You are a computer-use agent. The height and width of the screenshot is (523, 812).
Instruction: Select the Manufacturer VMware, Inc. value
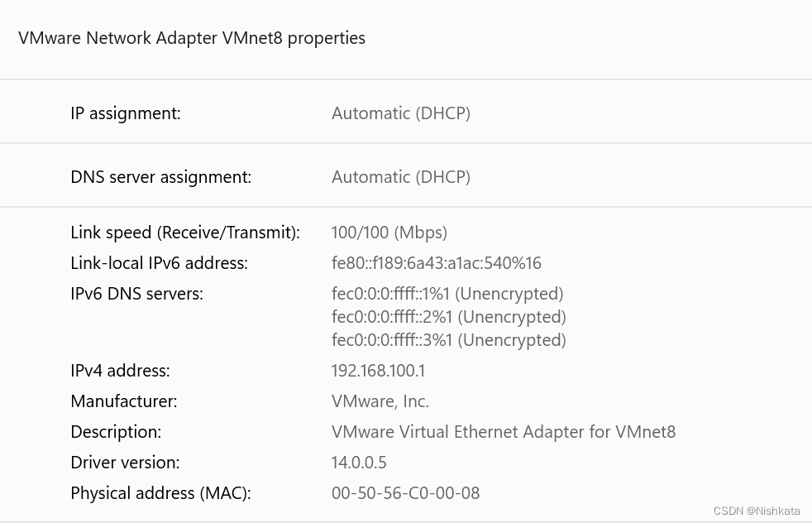point(380,401)
